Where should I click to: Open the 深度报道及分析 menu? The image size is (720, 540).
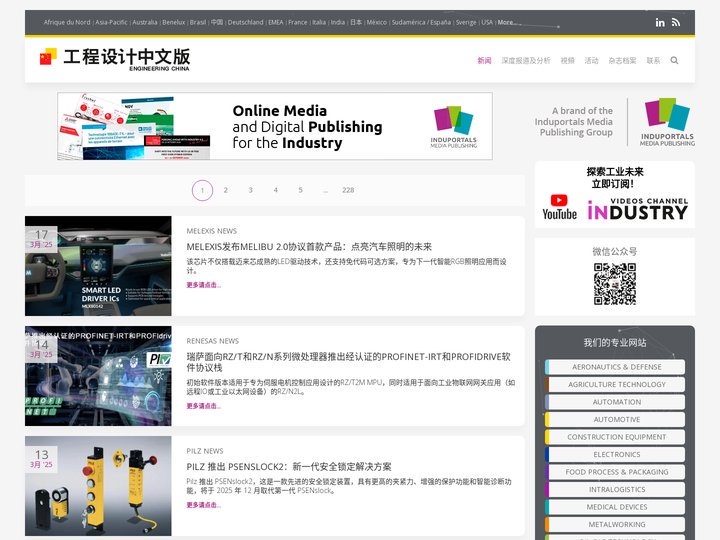click(x=526, y=61)
